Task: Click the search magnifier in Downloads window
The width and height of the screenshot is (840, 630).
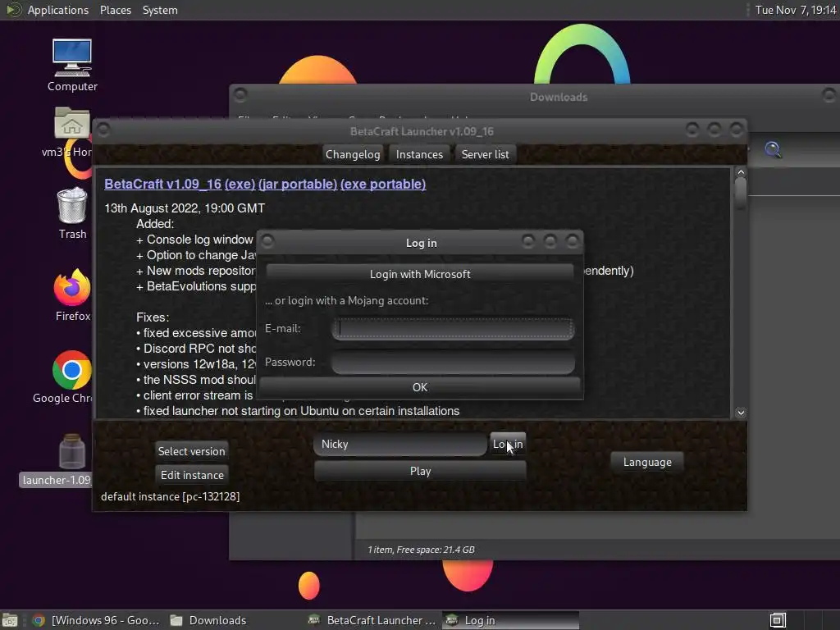Action: tap(773, 149)
